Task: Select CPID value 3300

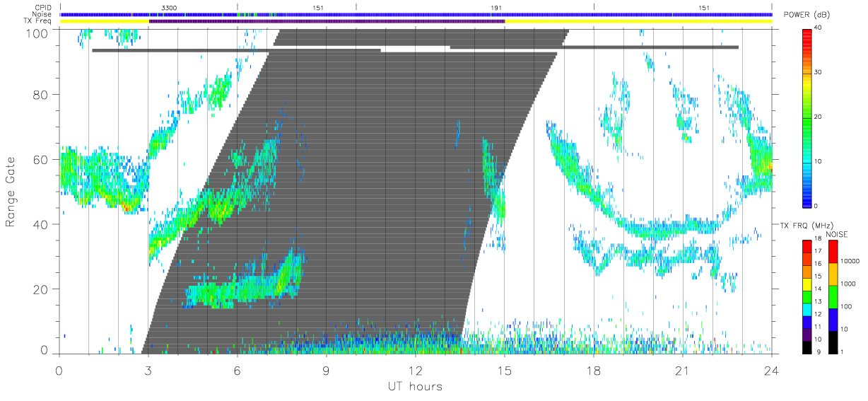Action: click(170, 7)
